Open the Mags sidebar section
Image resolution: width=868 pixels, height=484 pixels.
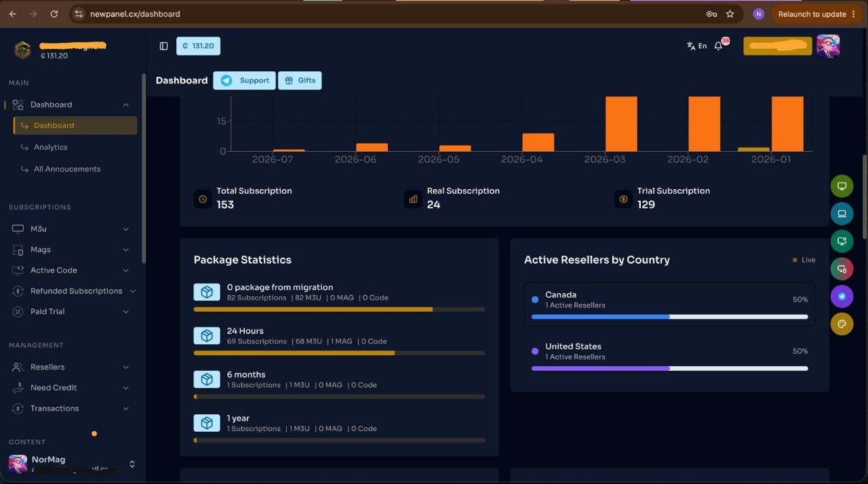coord(71,249)
